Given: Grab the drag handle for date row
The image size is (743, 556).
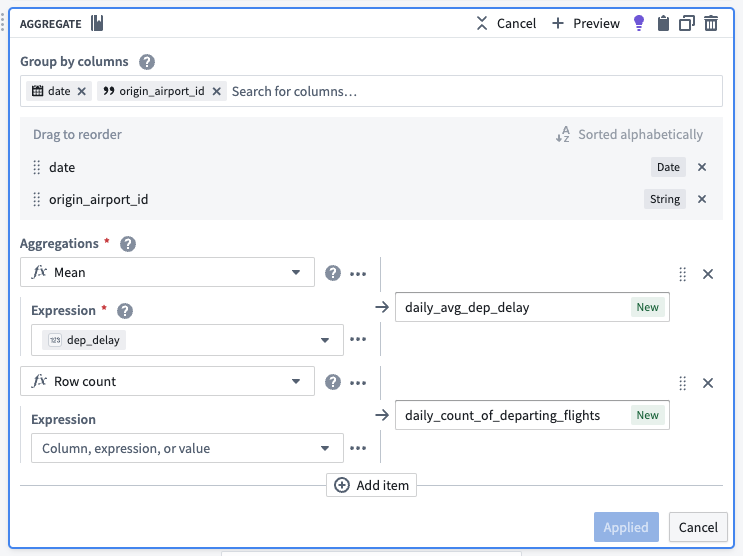Looking at the screenshot, I should click(36, 167).
